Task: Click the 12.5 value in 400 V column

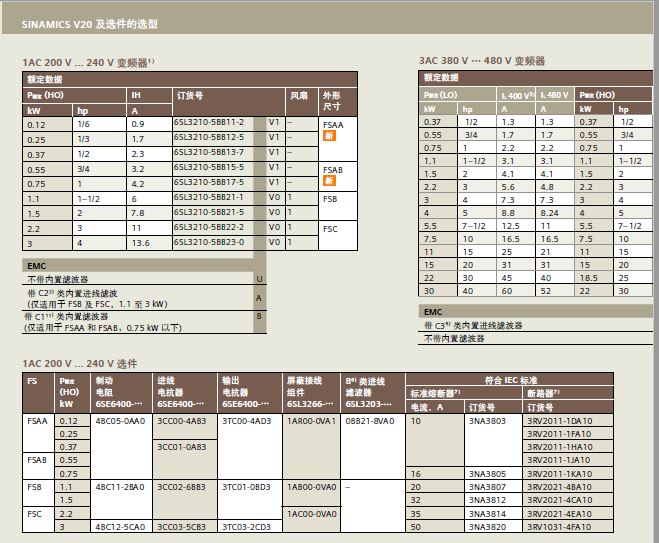Action: tap(511, 226)
